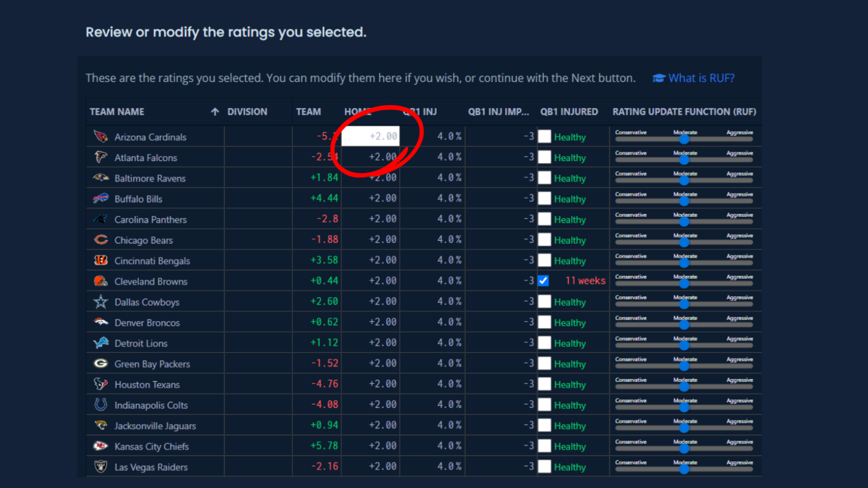868x488 pixels.
Task: Click Baltimore Ravens RUF slider handle
Action: pyautogui.click(x=684, y=180)
